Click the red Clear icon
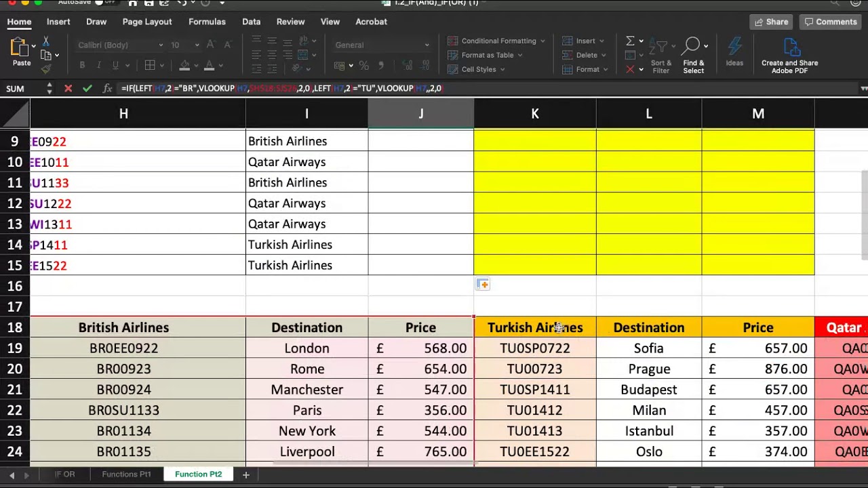868x488 pixels. (630, 69)
